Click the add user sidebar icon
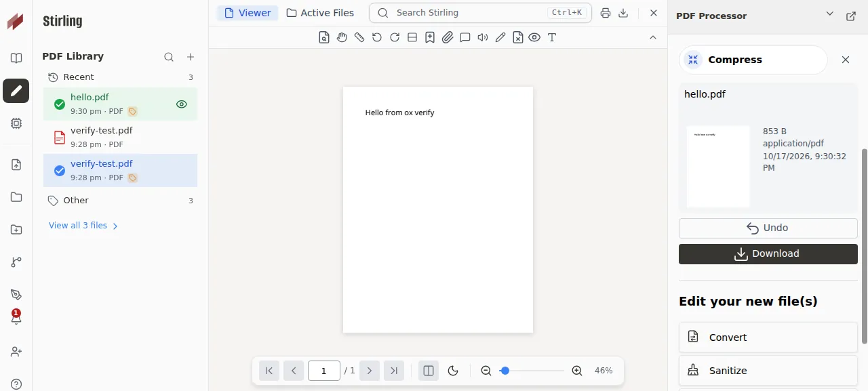The height and width of the screenshot is (391, 868). pyautogui.click(x=16, y=352)
